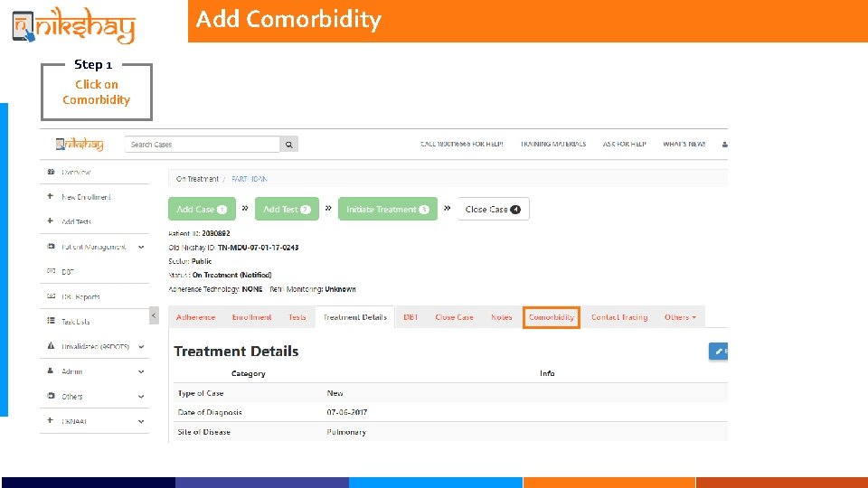Click into the Search Cases field
The width and height of the screenshot is (868, 488).
[202, 145]
